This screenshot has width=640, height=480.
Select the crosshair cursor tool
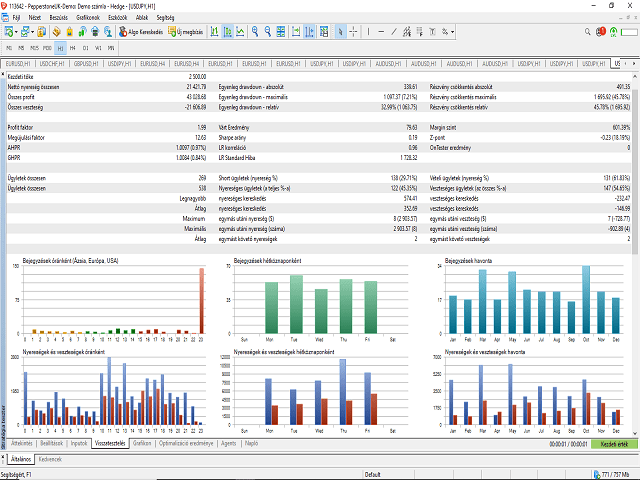coord(354,32)
